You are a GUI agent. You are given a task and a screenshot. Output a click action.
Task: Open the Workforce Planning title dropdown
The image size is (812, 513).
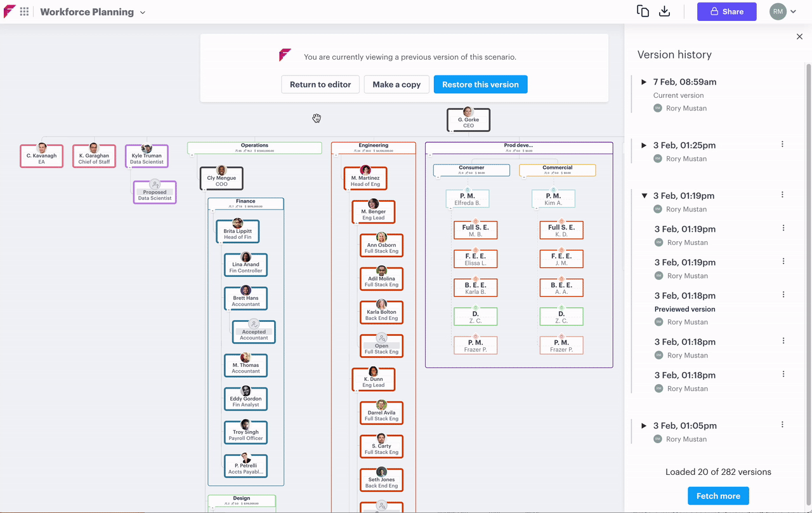143,12
